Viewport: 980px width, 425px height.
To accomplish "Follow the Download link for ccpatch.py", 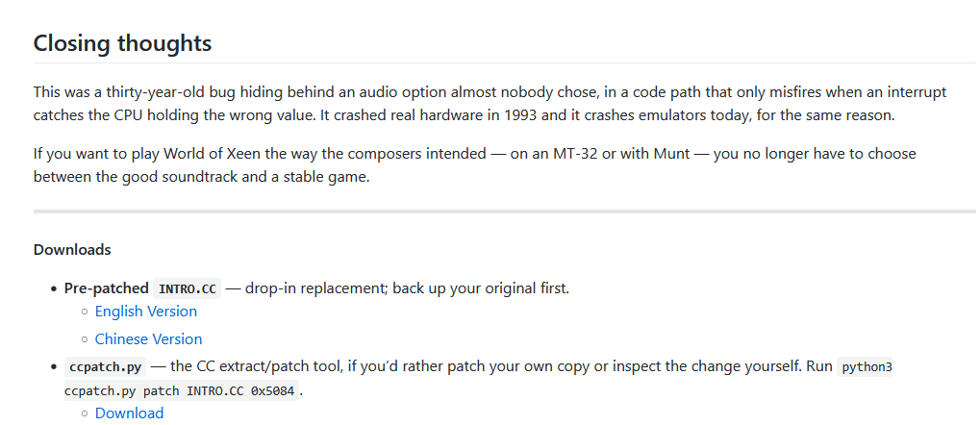I will (x=130, y=413).
